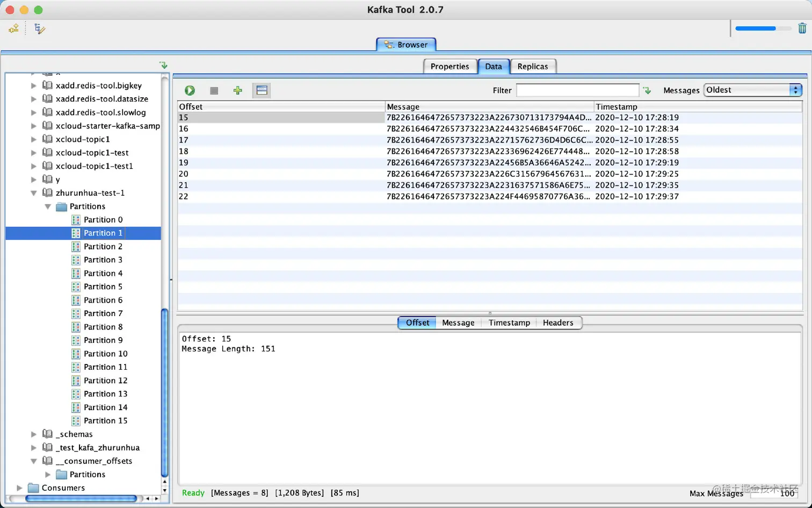Select the message row with offset 22
The image size is (812, 508).
[490, 197]
